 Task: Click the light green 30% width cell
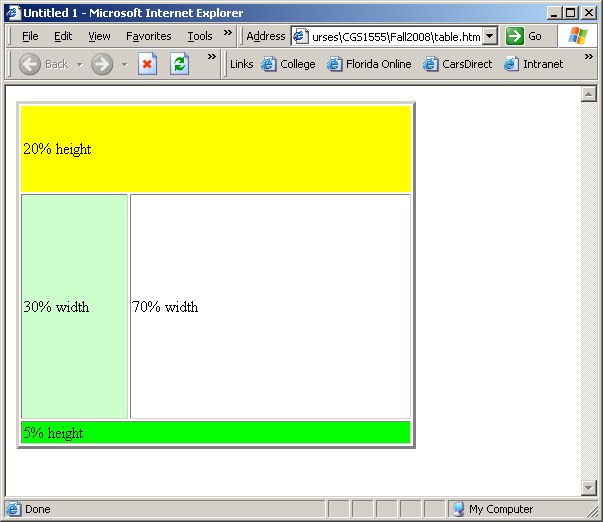click(x=74, y=306)
